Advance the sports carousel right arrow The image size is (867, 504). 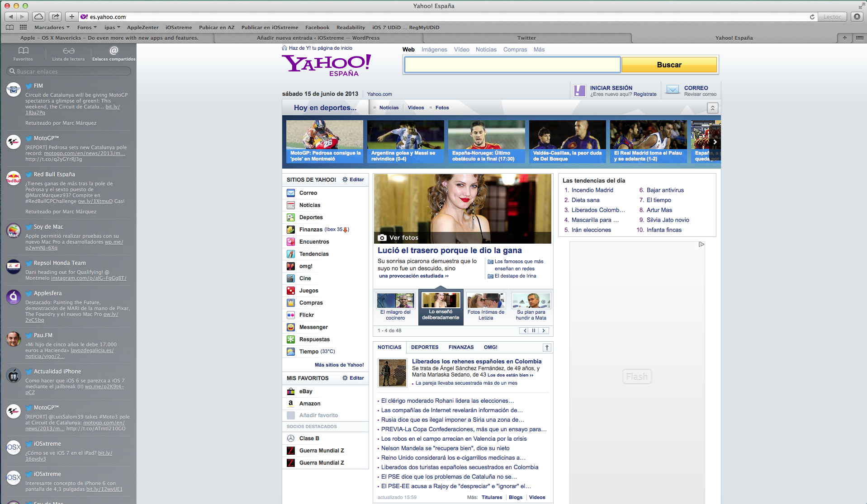click(x=715, y=142)
